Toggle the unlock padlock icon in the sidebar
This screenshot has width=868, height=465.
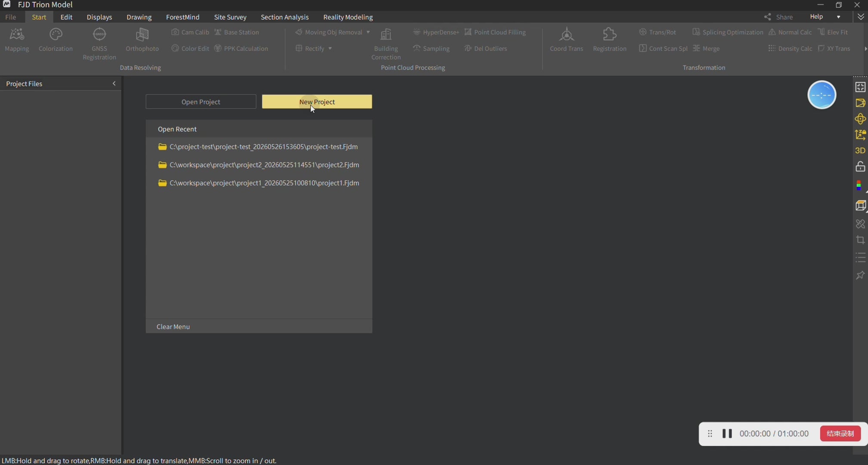click(x=860, y=167)
